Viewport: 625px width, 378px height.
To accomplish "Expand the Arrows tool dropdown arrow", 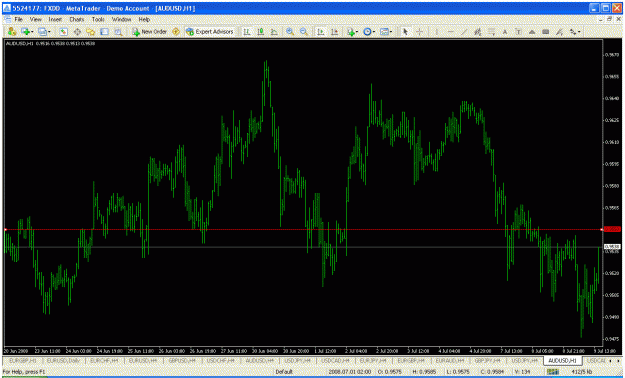I will click(579, 32).
